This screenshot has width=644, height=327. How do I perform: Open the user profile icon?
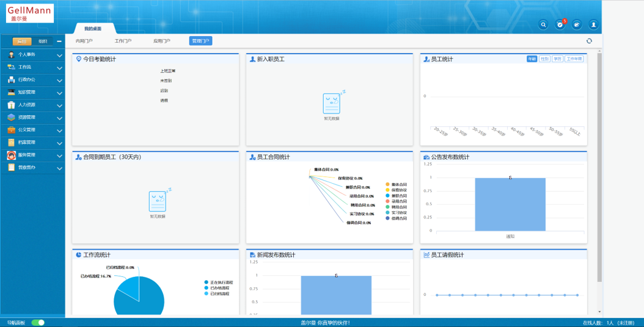(x=593, y=24)
